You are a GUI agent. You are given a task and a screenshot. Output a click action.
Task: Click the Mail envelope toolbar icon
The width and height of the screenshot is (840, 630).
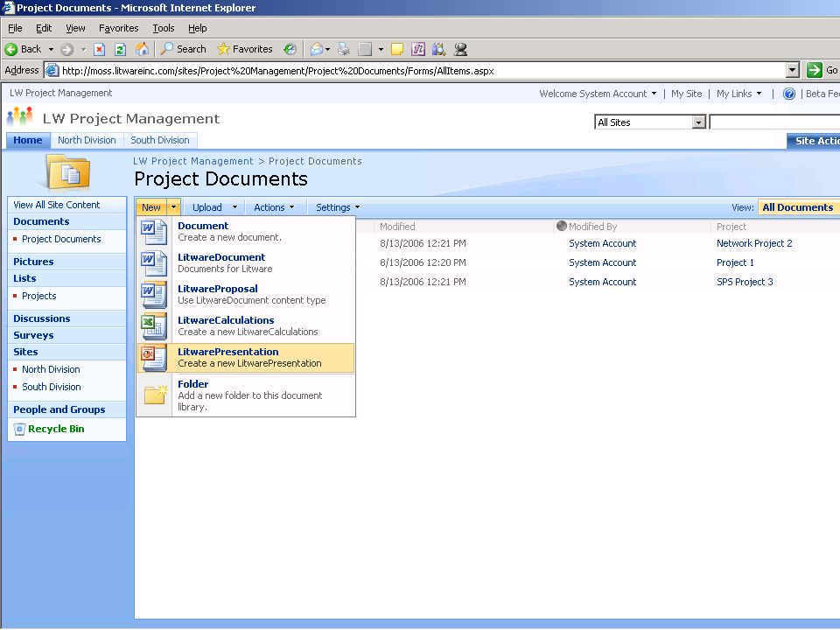coord(317,49)
